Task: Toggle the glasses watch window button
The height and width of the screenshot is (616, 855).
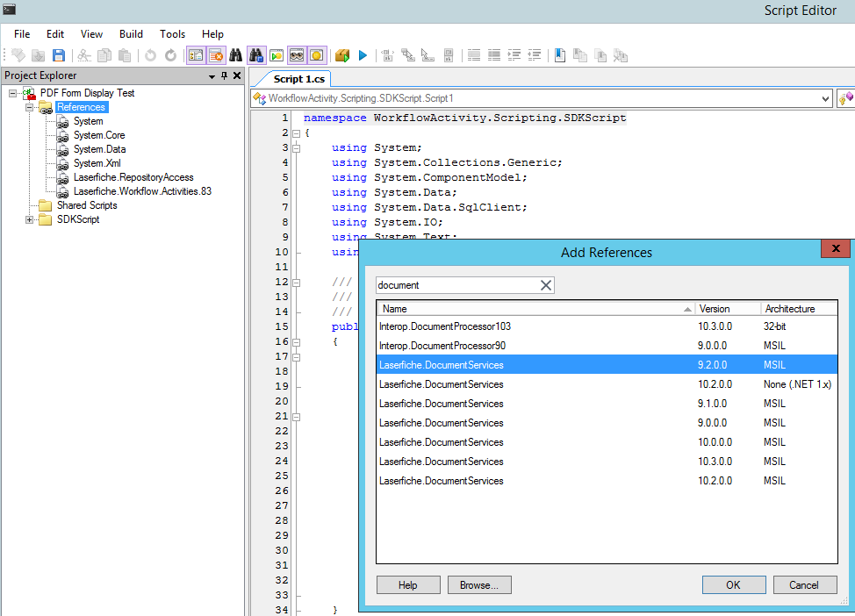Action: 297,55
